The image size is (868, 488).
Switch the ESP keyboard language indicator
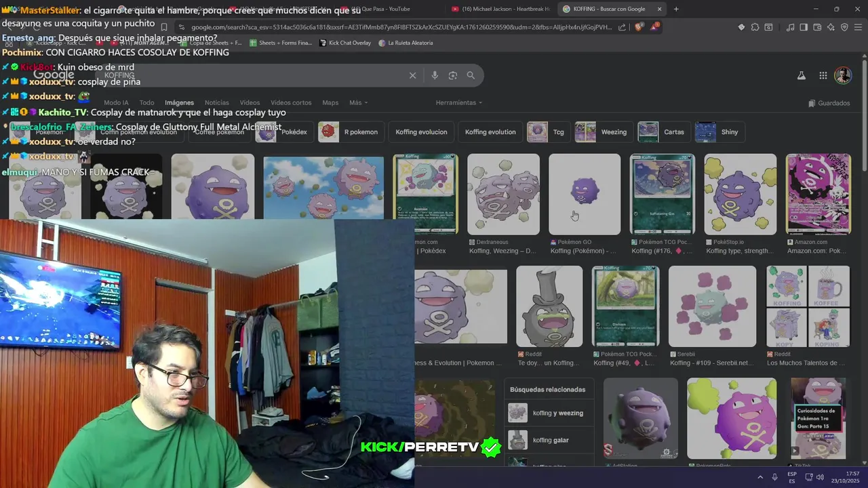[x=792, y=477]
